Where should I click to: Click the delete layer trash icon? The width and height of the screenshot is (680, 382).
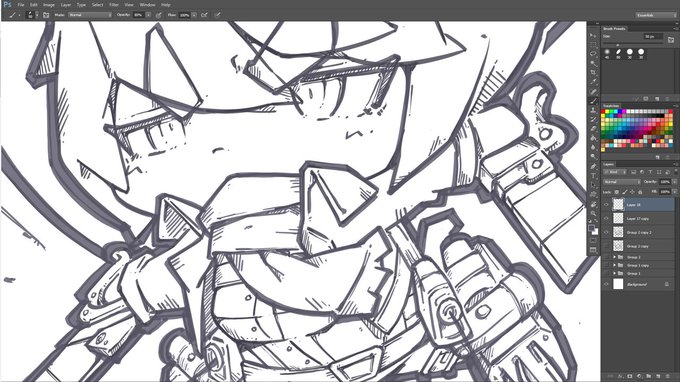point(667,376)
